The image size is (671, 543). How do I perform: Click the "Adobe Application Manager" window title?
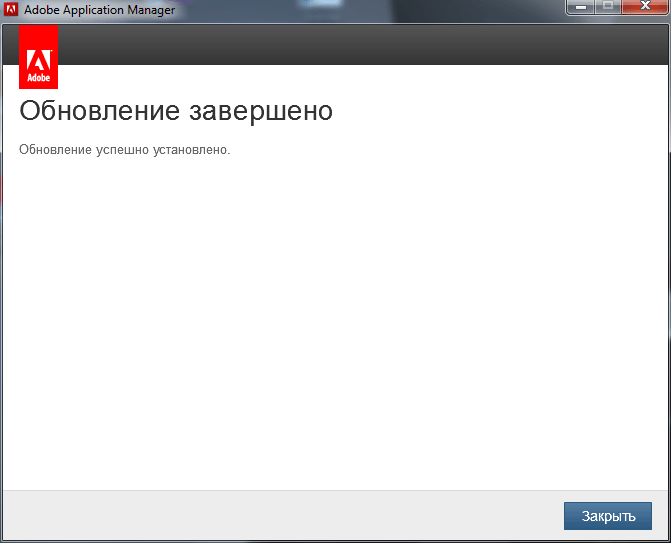click(99, 9)
